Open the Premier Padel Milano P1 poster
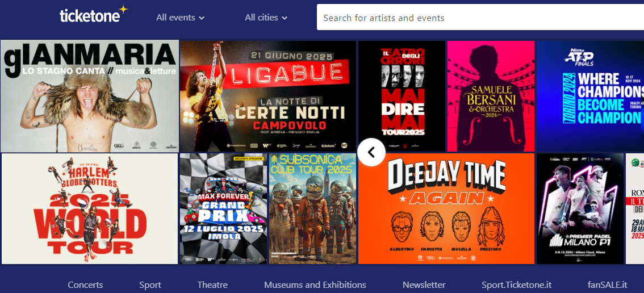 click(580, 209)
